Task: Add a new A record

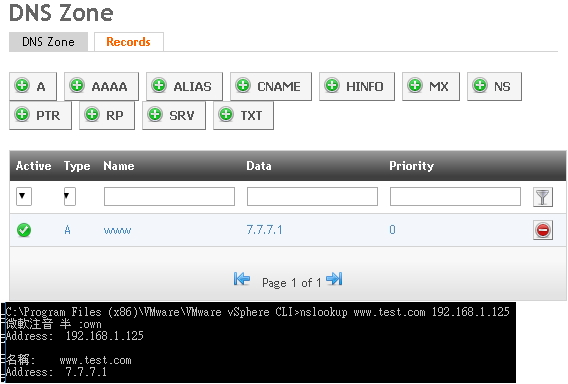Action: pyautogui.click(x=33, y=86)
